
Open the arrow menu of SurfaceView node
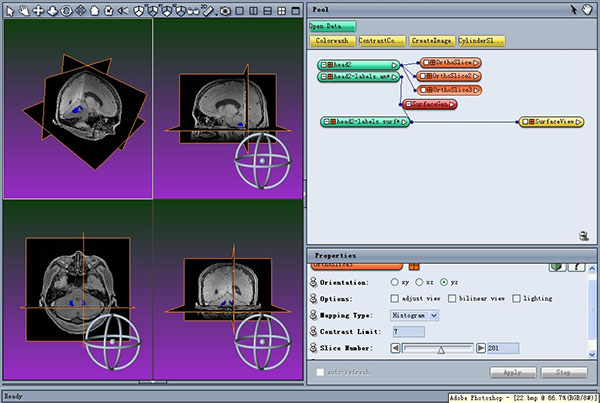(x=578, y=122)
